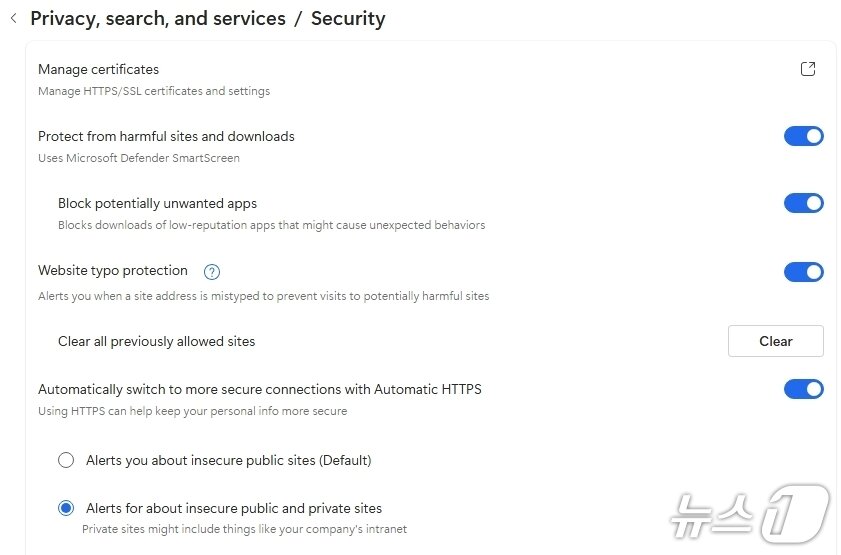The image size is (841, 555).
Task: Click the Security breadcrumb title
Action: tap(348, 18)
